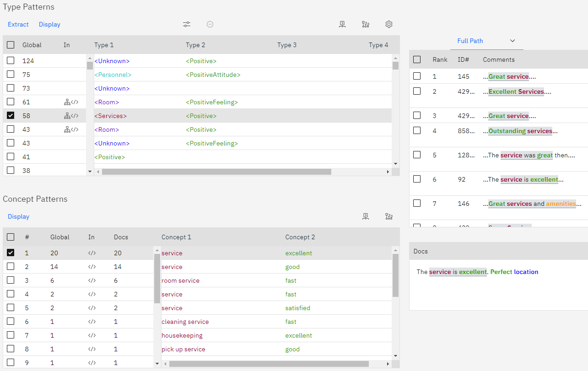This screenshot has width=588, height=371.
Task: Click the code icon for pick up service row
Action: tap(92, 349)
